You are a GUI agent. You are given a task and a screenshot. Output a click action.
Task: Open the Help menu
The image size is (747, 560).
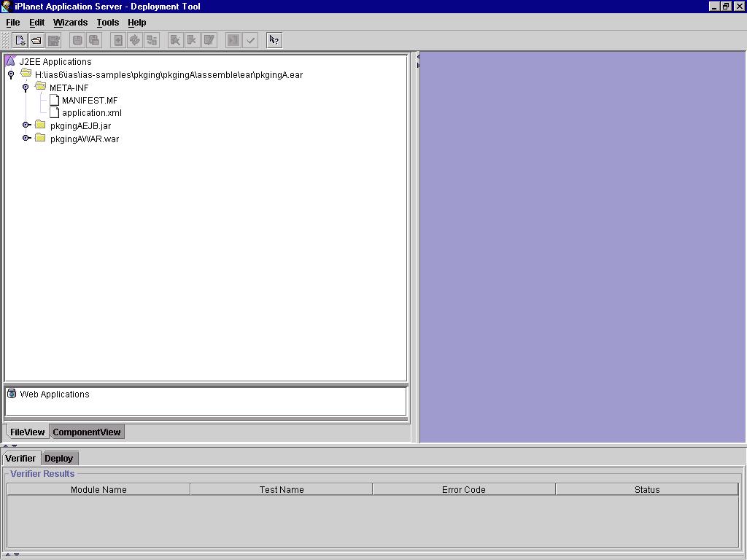coord(136,23)
